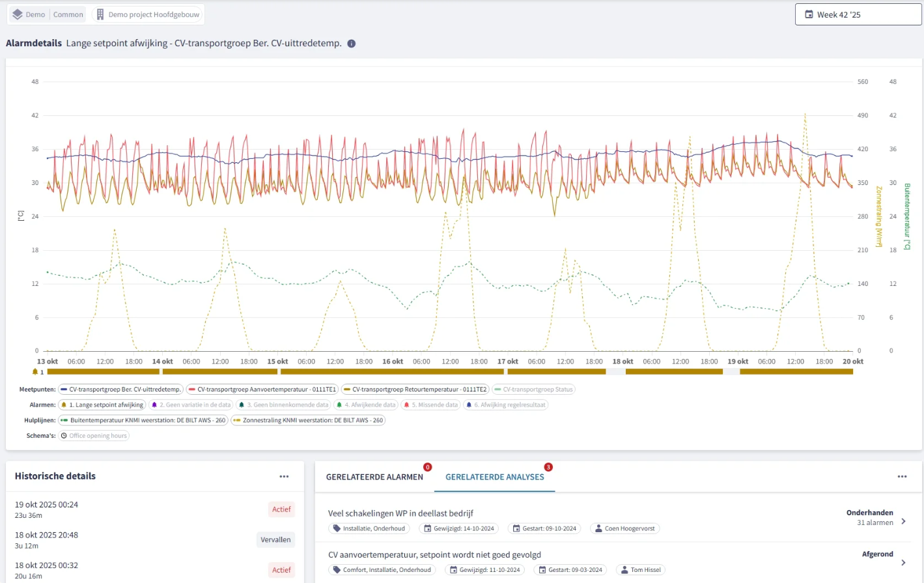Open the related analyses panel three-dot menu
This screenshot has height=583, width=924.
click(902, 477)
